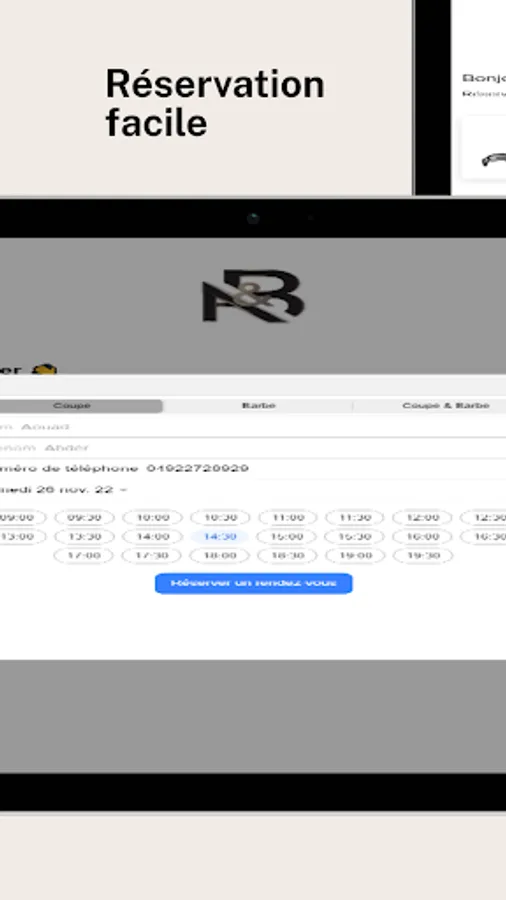This screenshot has width=506, height=900.
Task: Pick the 17:00 time slot
Action: (x=83, y=556)
